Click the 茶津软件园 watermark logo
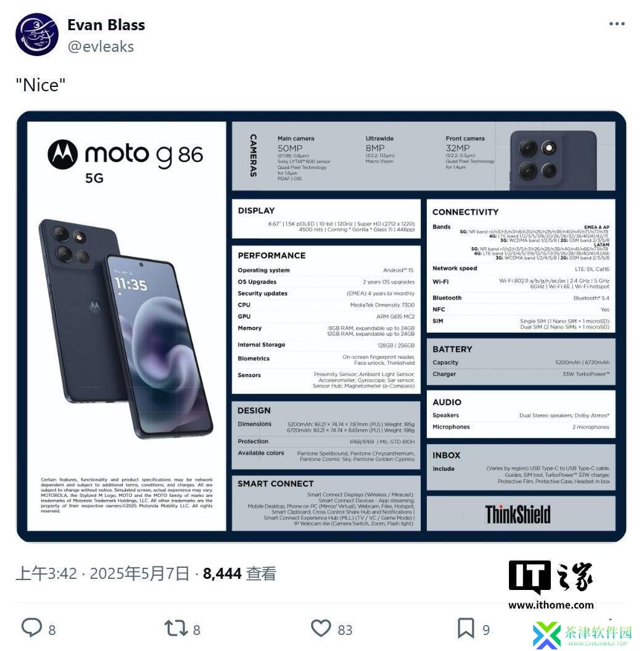Viewport: 644px width, 651px height. 582,634
